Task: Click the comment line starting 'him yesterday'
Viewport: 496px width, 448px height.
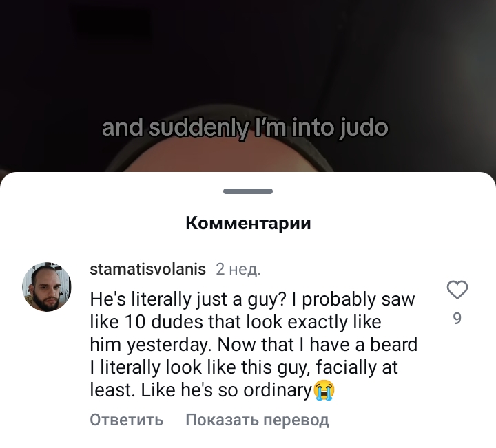Action: coord(254,345)
